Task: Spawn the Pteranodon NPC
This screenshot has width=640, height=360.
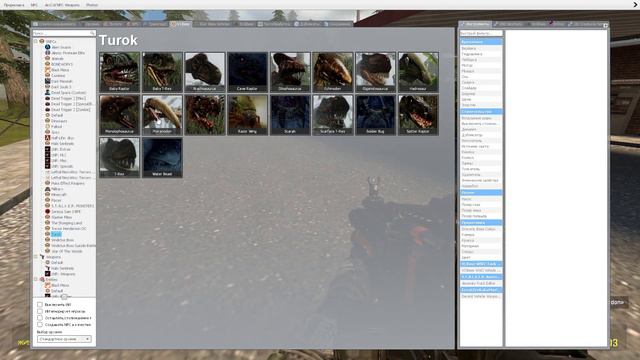Action: 162,115
